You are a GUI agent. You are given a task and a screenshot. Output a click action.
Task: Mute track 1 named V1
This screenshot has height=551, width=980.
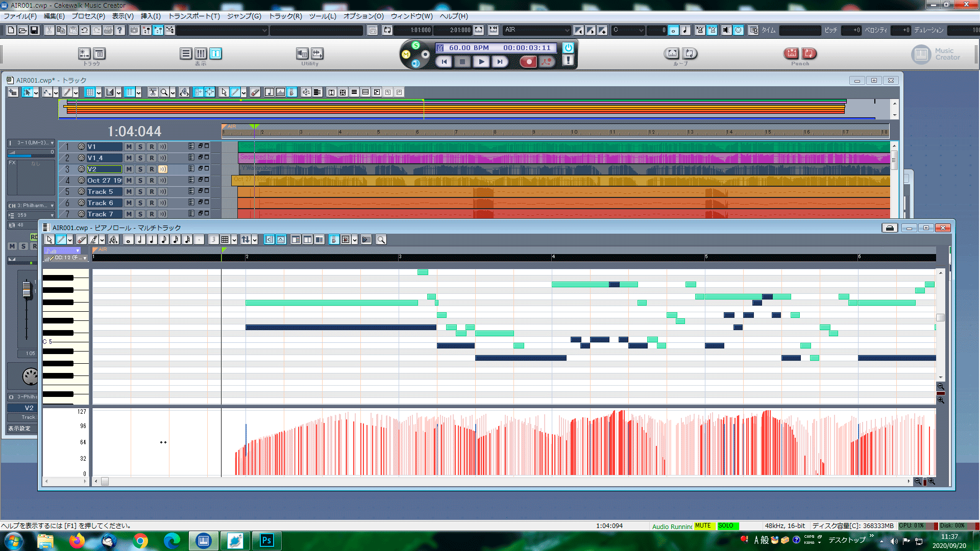point(129,147)
